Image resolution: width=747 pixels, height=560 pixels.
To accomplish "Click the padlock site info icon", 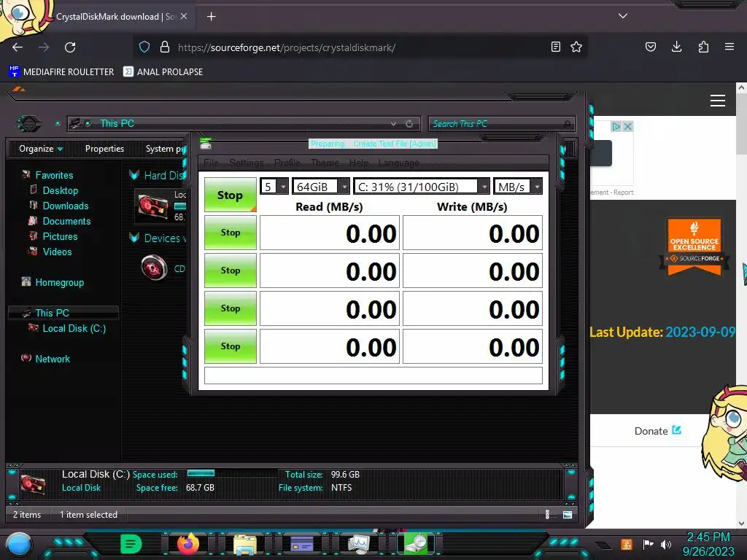I will 165,47.
